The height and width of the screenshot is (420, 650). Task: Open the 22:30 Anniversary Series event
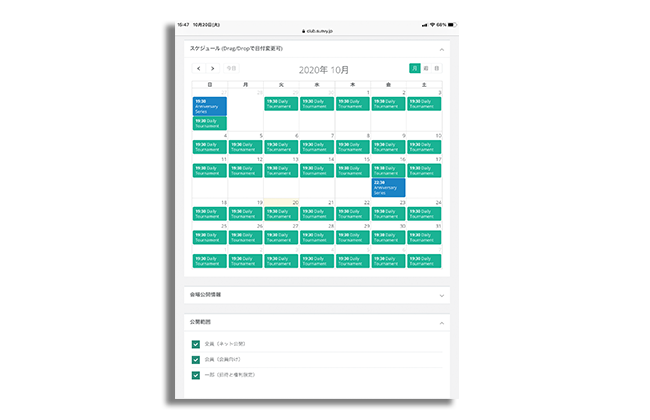[388, 187]
